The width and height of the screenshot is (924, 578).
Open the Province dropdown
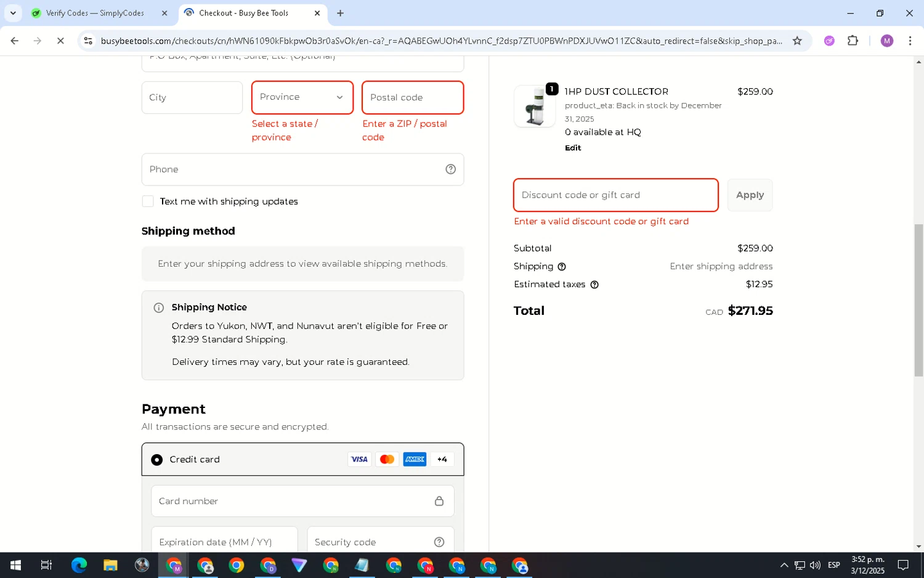pyautogui.click(x=302, y=97)
